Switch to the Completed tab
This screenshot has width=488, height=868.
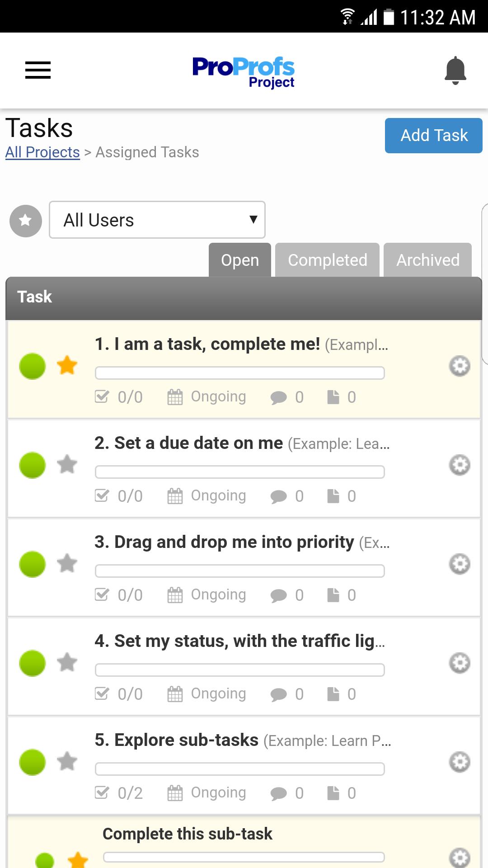328,260
